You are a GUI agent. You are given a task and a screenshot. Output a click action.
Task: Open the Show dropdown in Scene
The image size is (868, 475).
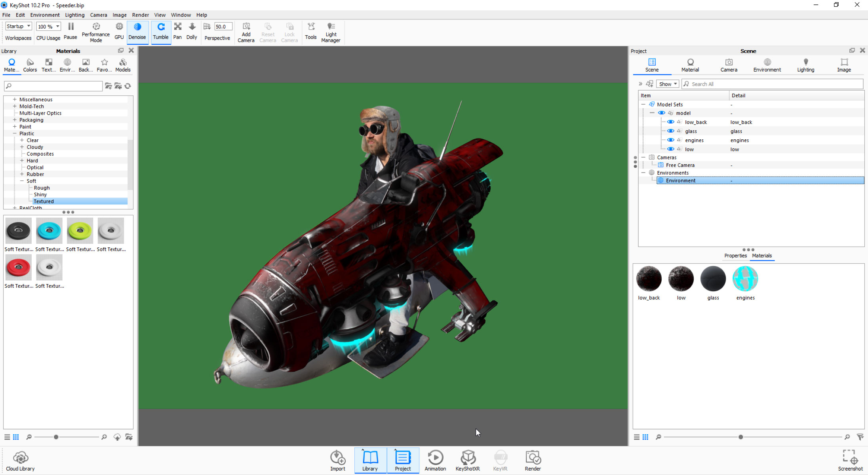point(668,84)
